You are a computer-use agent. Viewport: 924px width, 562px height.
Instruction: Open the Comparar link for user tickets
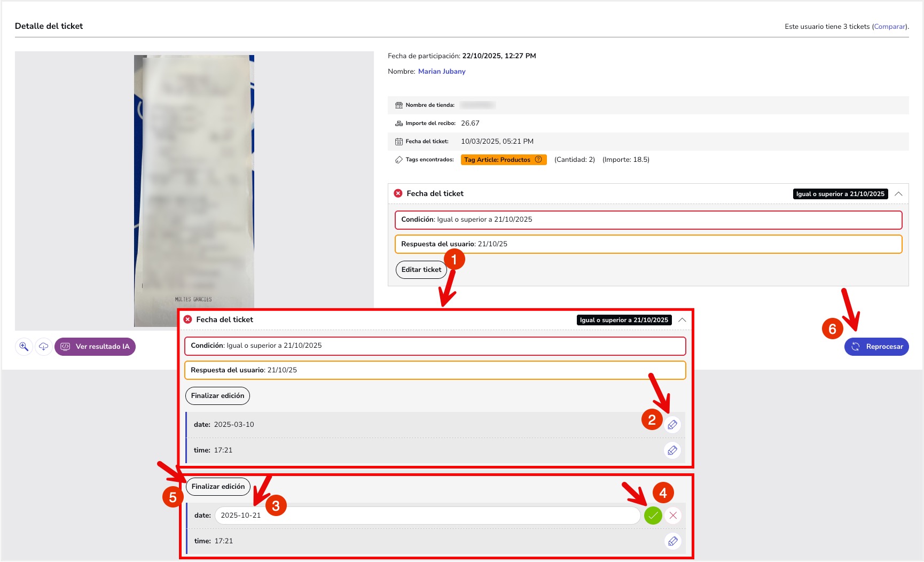(889, 27)
